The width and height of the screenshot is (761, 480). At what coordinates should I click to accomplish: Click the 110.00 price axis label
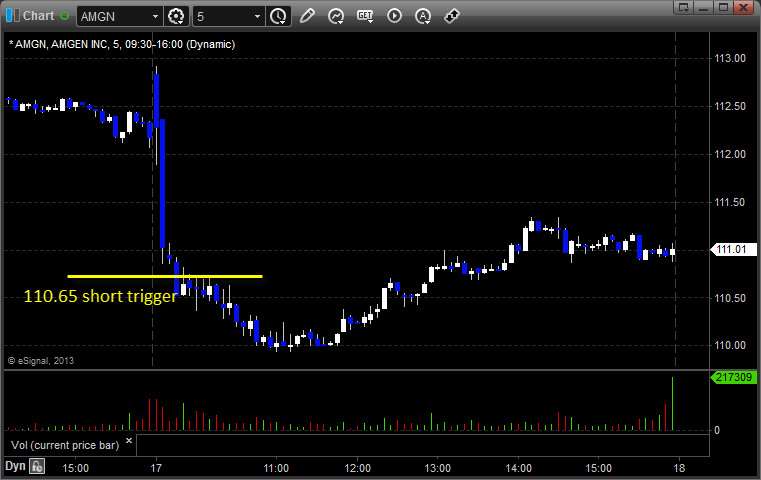(730, 346)
